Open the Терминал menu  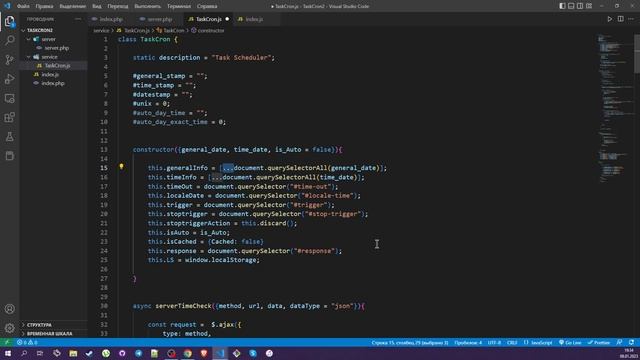(179, 6)
